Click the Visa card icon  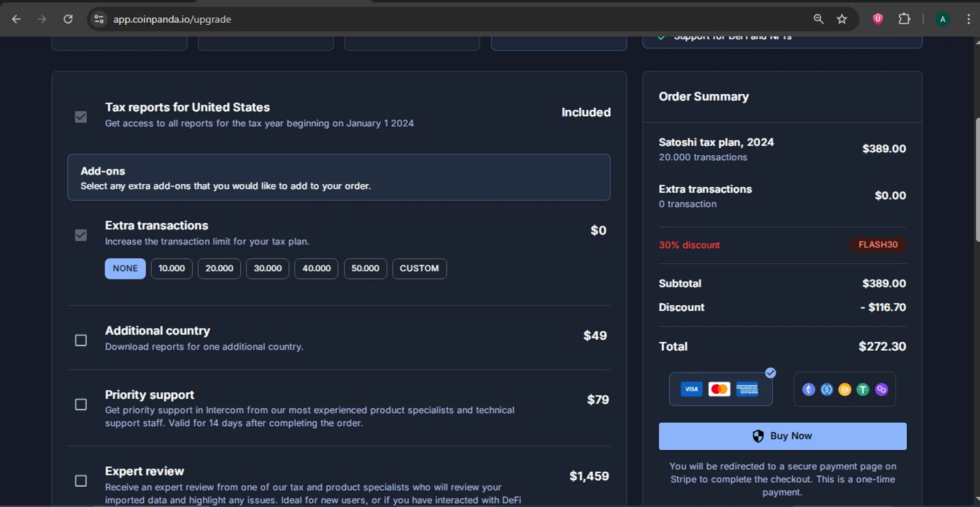click(x=691, y=389)
